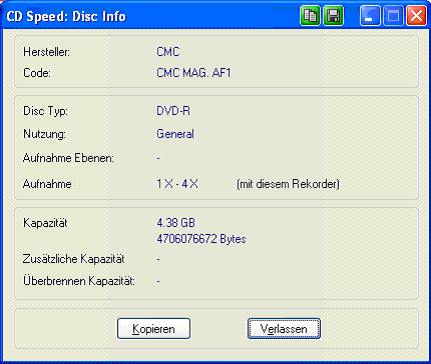Click the Aufnahme Ebenen label
Screen dimensions: 431x364
pyautogui.click(x=68, y=158)
